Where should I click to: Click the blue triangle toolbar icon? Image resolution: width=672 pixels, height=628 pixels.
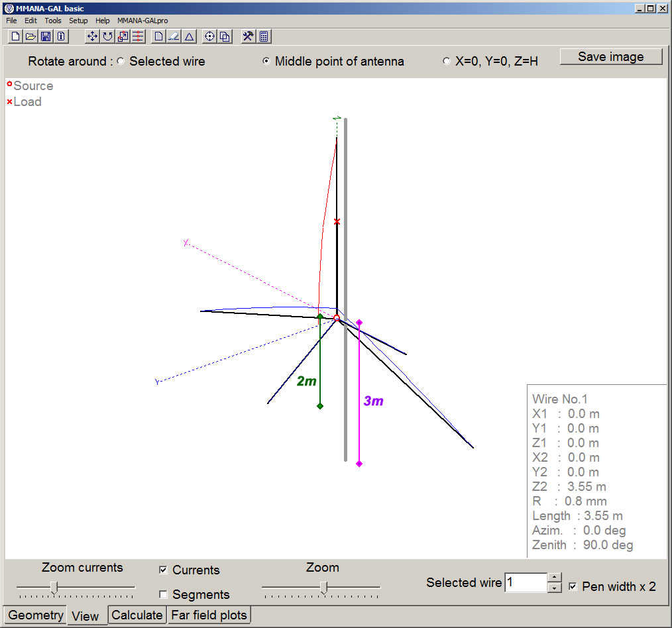pyautogui.click(x=189, y=36)
